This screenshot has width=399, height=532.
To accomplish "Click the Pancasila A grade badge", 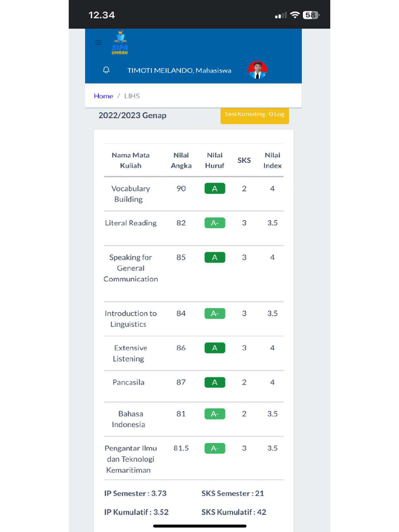I will pyautogui.click(x=215, y=382).
